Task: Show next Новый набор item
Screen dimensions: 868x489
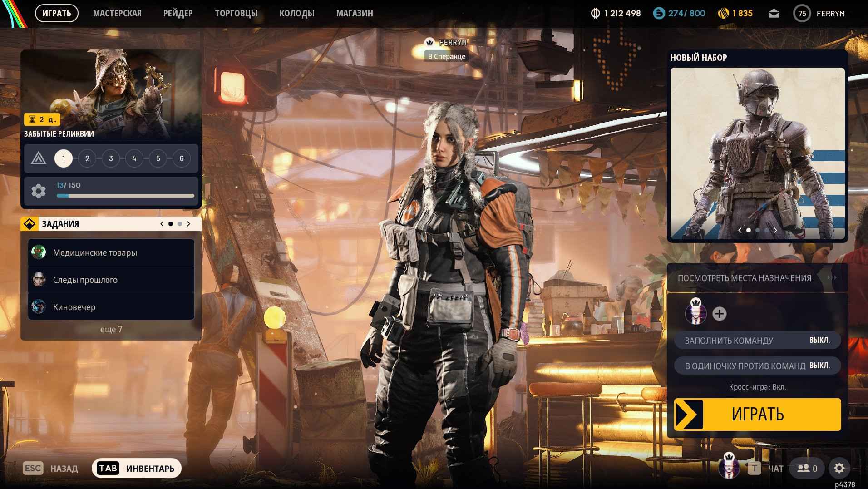Action: coord(775,230)
